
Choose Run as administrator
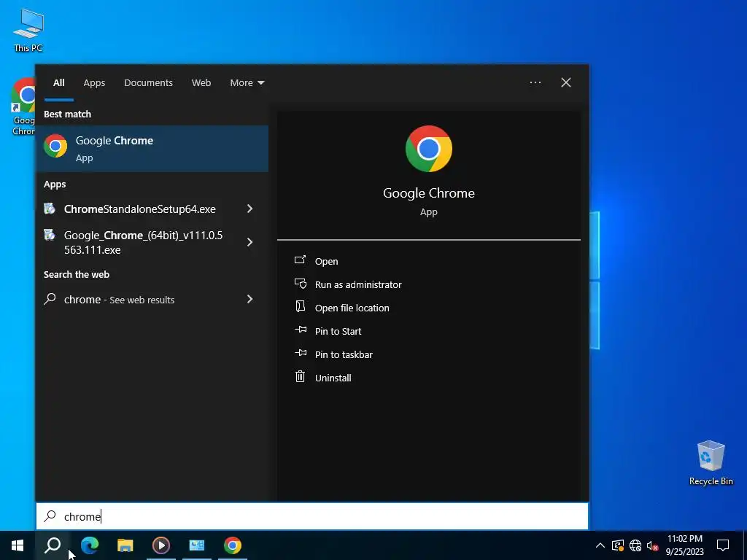point(358,285)
